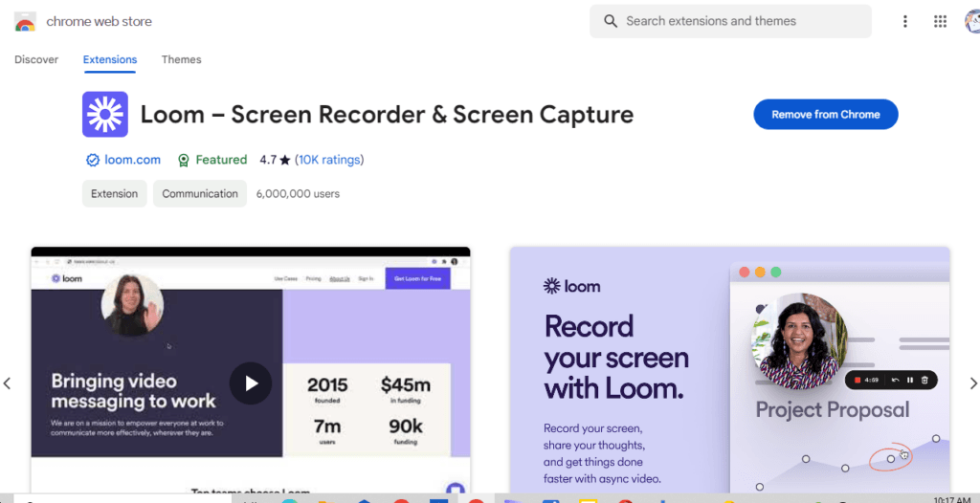
Task: Focus the Search extensions and themes field
Action: coord(730,21)
